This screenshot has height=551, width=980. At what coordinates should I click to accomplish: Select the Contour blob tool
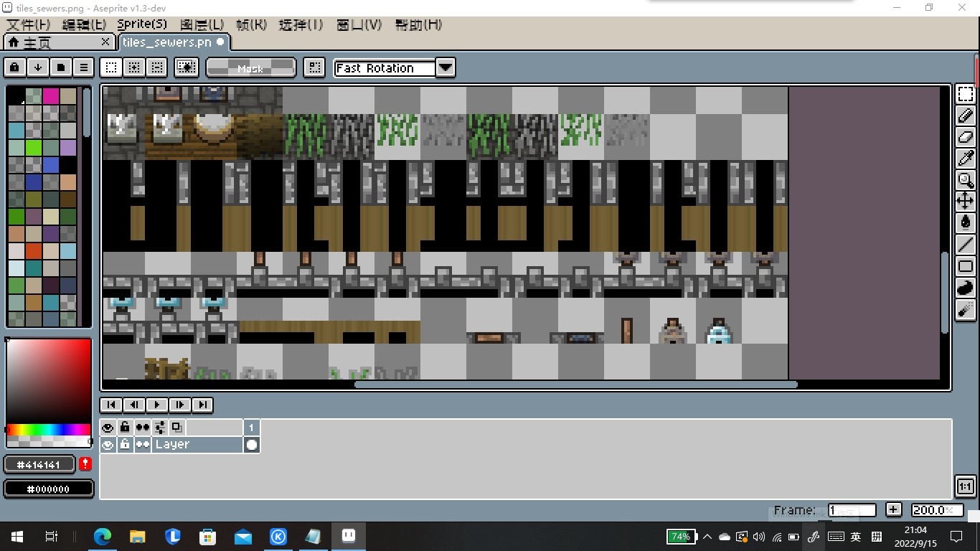pos(966,288)
